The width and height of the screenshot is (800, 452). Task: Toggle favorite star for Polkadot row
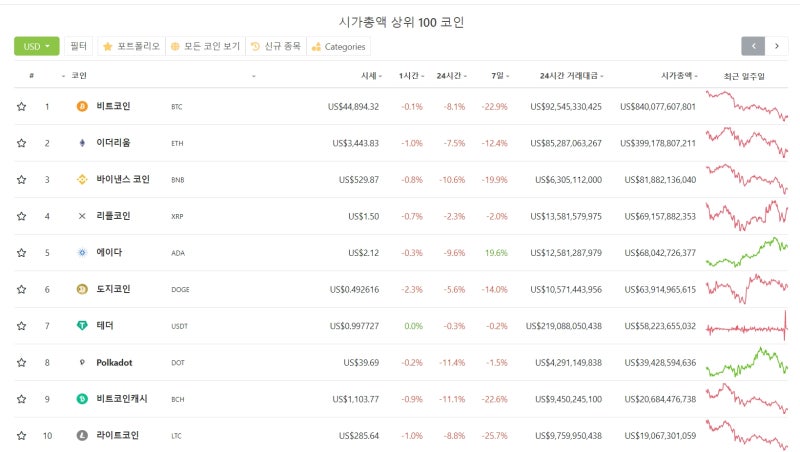click(x=21, y=362)
